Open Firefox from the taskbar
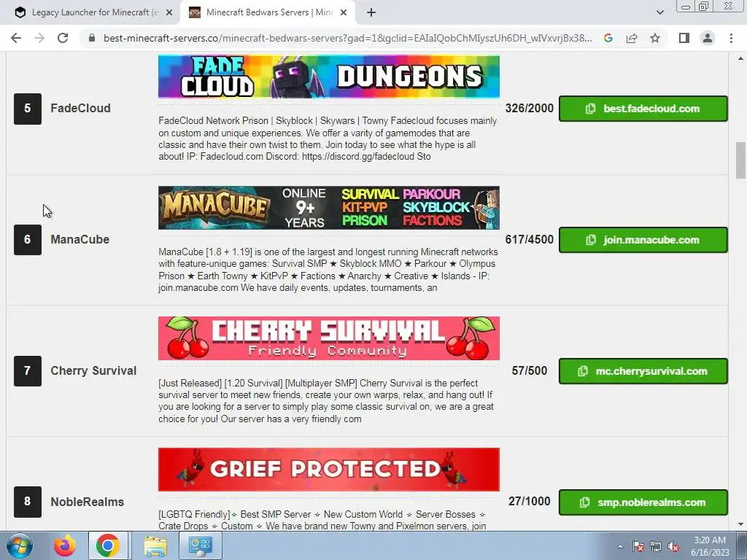Image resolution: width=747 pixels, height=560 pixels. click(x=65, y=545)
